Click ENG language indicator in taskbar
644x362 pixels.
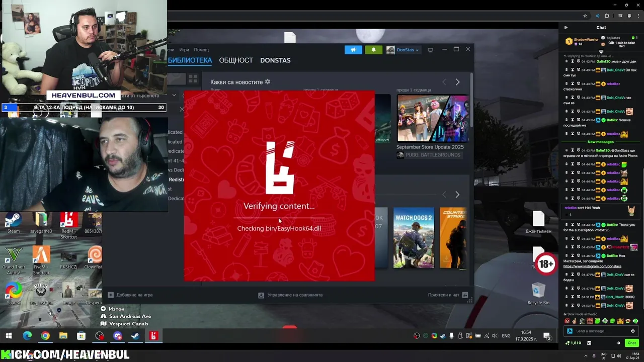point(506,336)
